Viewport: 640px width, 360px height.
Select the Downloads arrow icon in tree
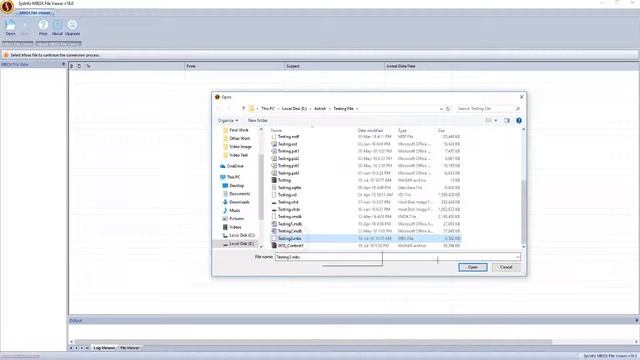[225, 202]
